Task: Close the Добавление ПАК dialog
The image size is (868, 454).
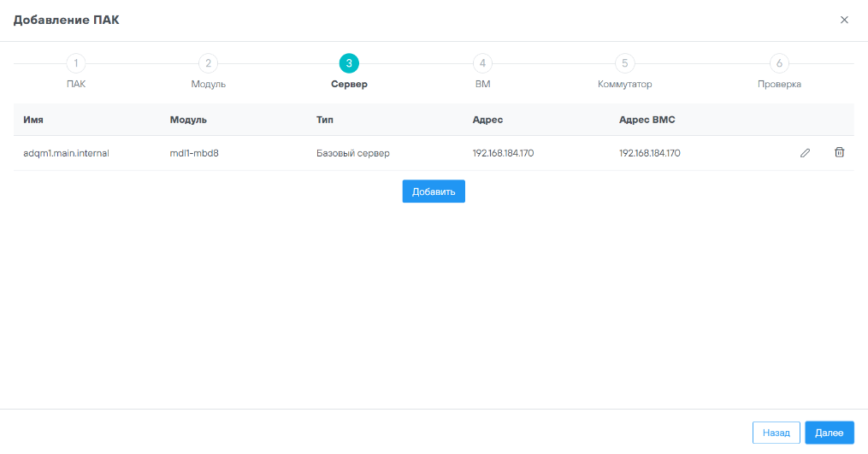Action: point(844,20)
